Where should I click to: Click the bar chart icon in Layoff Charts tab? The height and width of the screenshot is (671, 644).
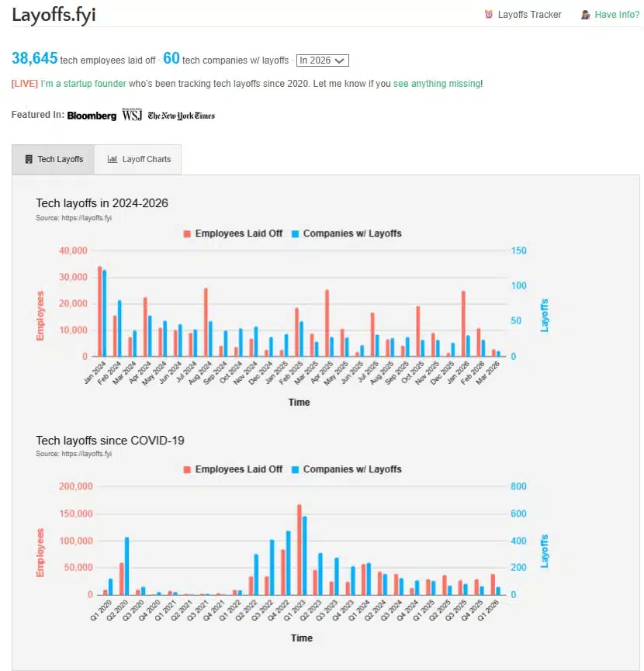coord(113,159)
